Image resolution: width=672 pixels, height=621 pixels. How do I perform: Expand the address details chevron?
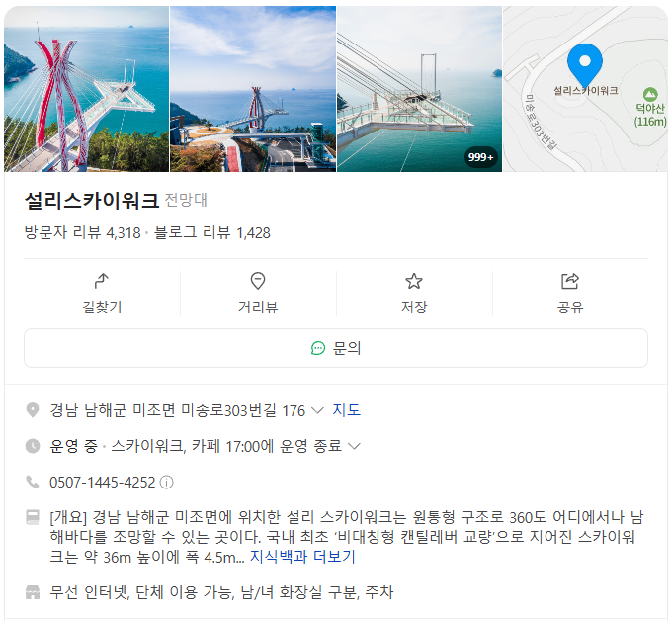(x=317, y=410)
